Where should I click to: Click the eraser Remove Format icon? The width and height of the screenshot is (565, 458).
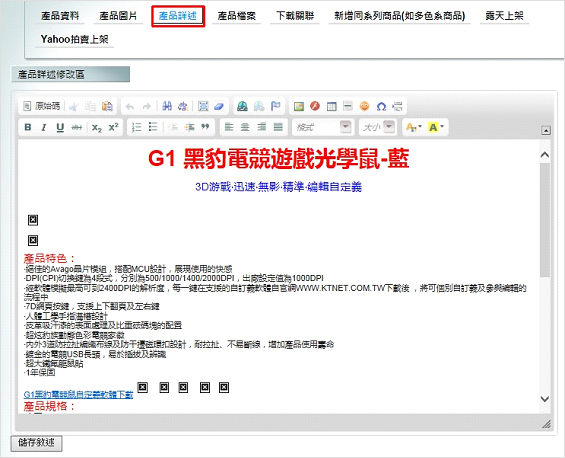click(219, 106)
